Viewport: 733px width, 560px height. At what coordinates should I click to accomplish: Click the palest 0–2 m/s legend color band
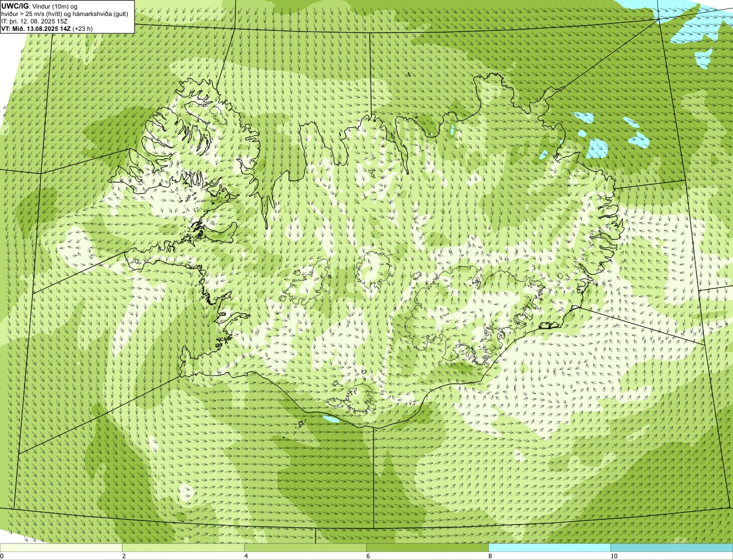(x=61, y=548)
